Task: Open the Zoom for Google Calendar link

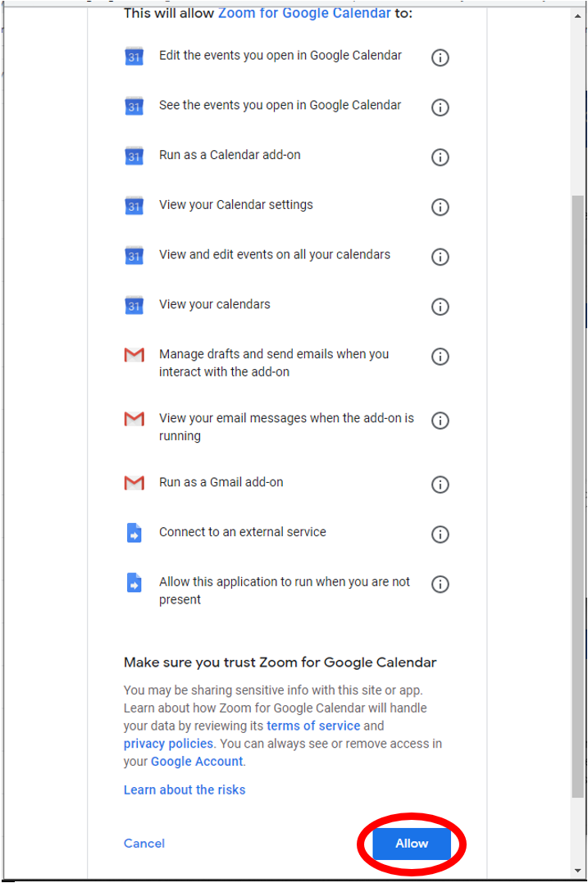Action: [x=304, y=13]
